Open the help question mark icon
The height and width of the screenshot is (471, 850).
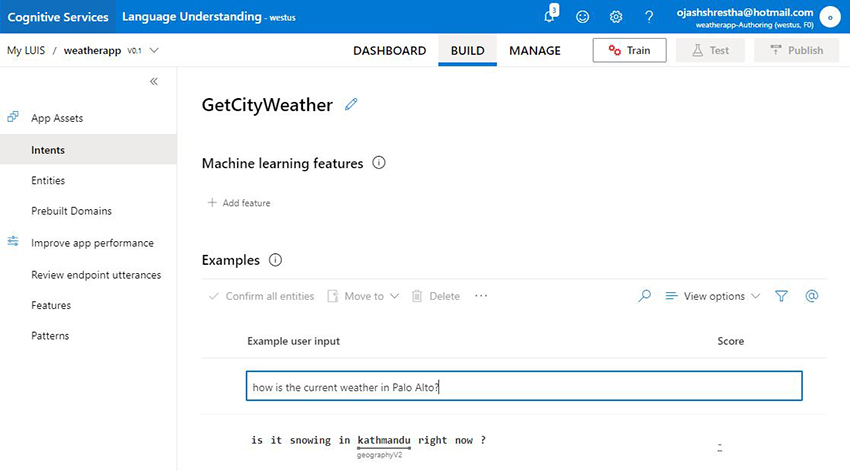click(649, 17)
